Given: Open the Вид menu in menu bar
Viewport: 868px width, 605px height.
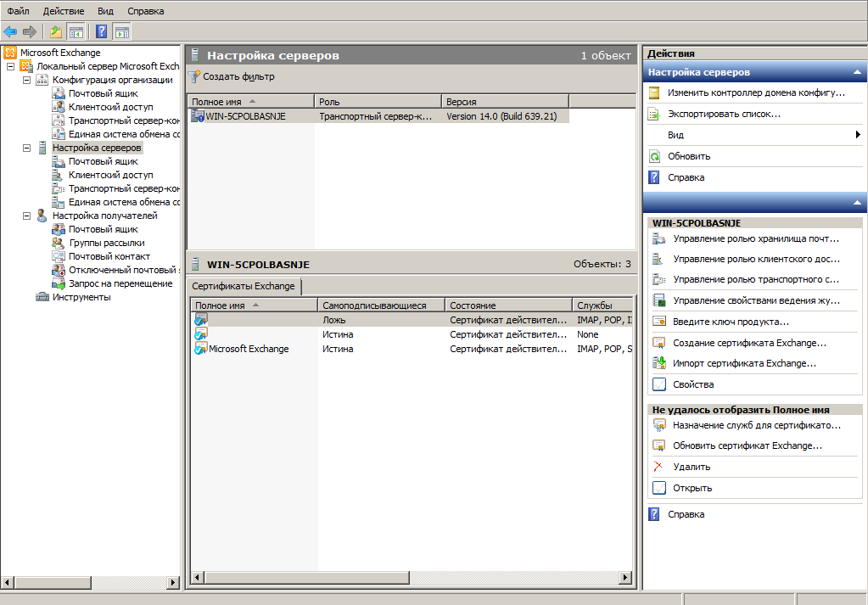Looking at the screenshot, I should [105, 11].
